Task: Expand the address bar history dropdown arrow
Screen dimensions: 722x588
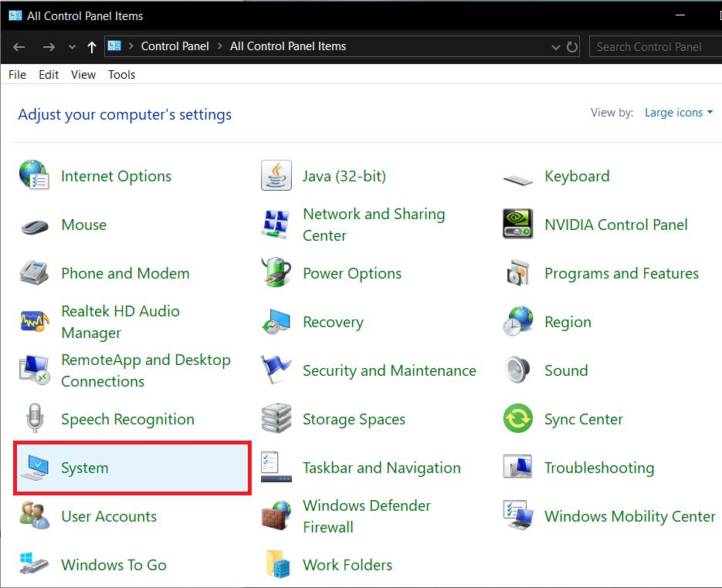Action: (556, 47)
